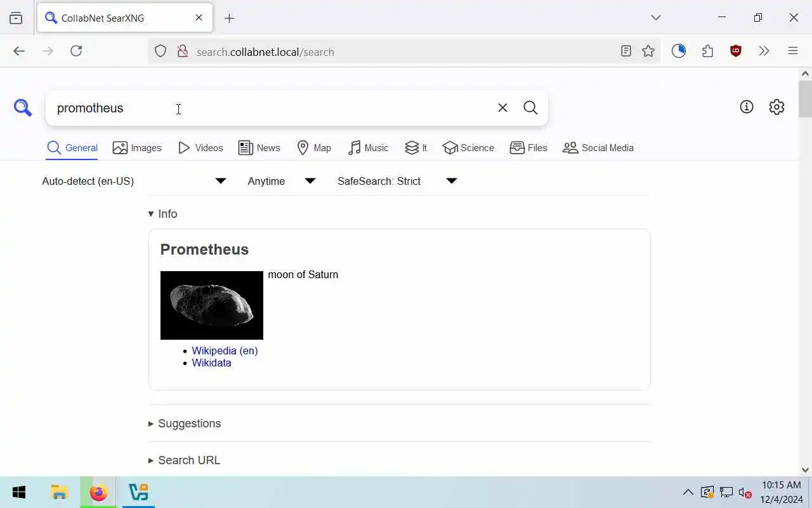Image resolution: width=812 pixels, height=508 pixels.
Task: Collapse the Info section
Action: (x=163, y=214)
